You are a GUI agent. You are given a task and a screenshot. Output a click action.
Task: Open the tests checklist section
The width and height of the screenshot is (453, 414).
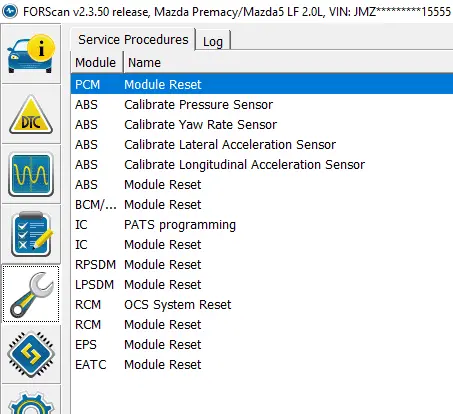(31, 234)
